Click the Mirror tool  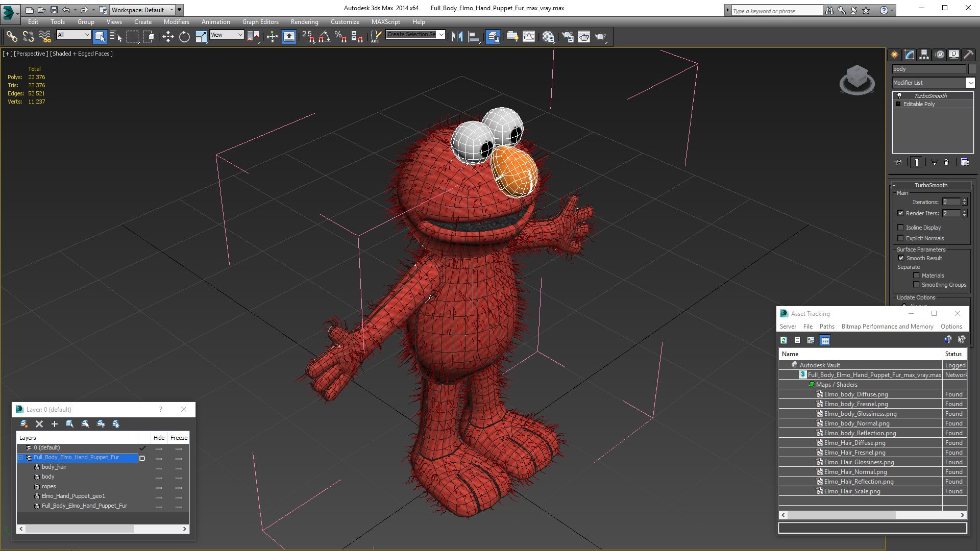457,36
